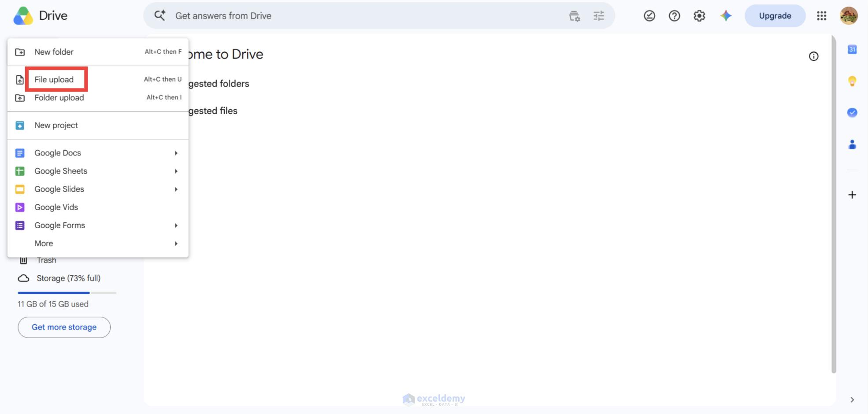Viewport: 868px width, 414px height.
Task: Open advanced search filter options icon
Action: coord(599,16)
